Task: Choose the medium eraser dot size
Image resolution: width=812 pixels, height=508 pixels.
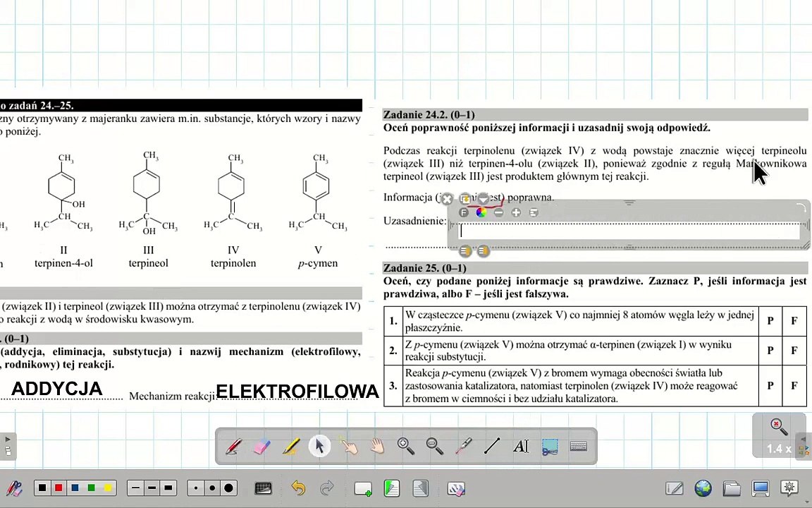Action: (212, 488)
